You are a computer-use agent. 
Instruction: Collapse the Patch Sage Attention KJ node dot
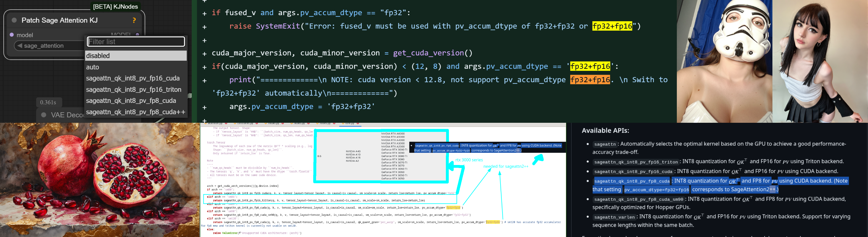click(14, 20)
